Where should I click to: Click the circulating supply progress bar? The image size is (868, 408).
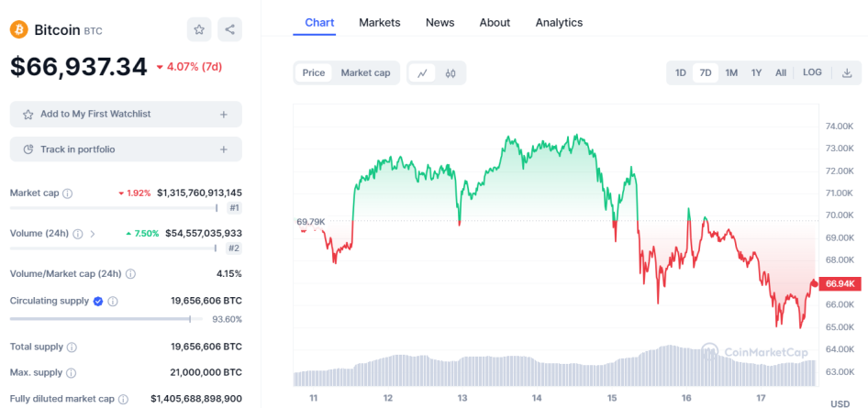point(101,319)
